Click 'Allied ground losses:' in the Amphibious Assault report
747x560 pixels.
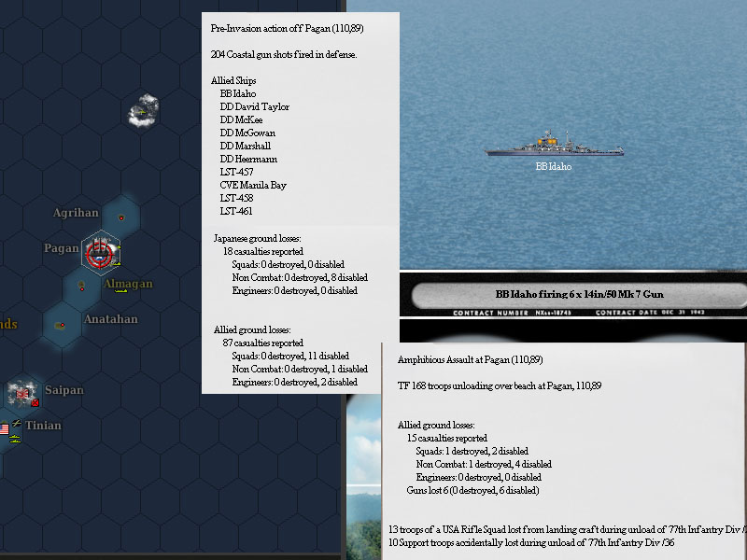tap(436, 426)
